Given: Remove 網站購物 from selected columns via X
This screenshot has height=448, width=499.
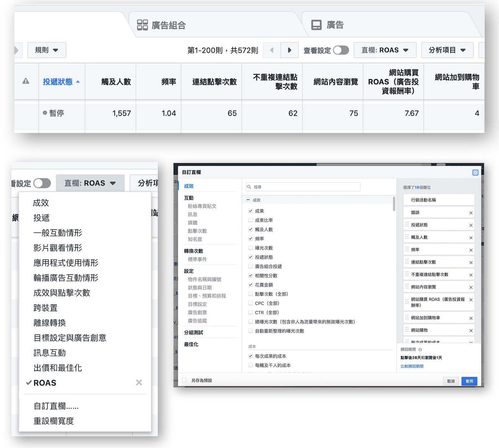Looking at the screenshot, I should coord(471,330).
